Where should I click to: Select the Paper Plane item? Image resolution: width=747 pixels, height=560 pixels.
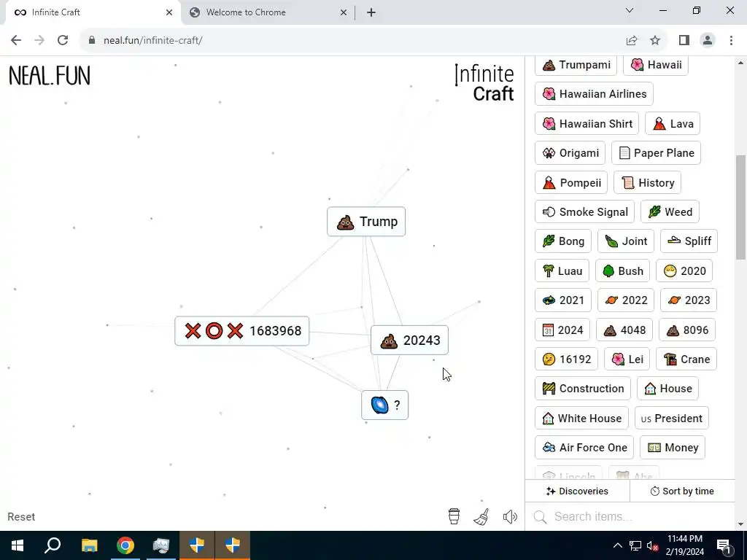(x=656, y=153)
